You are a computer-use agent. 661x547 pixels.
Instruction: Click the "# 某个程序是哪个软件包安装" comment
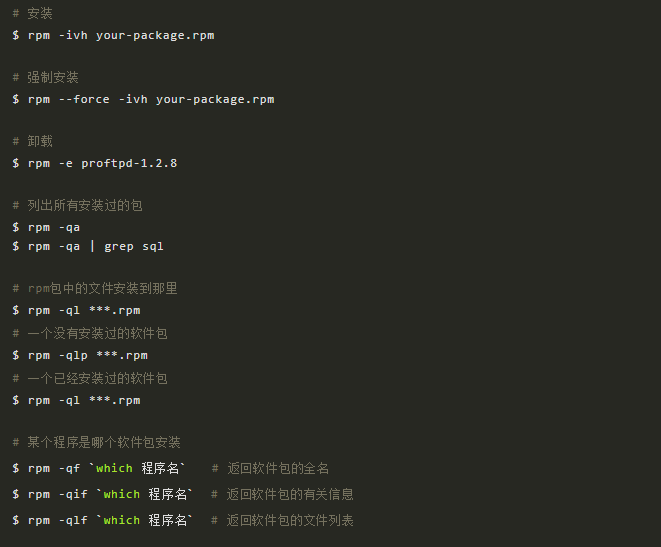(97, 442)
